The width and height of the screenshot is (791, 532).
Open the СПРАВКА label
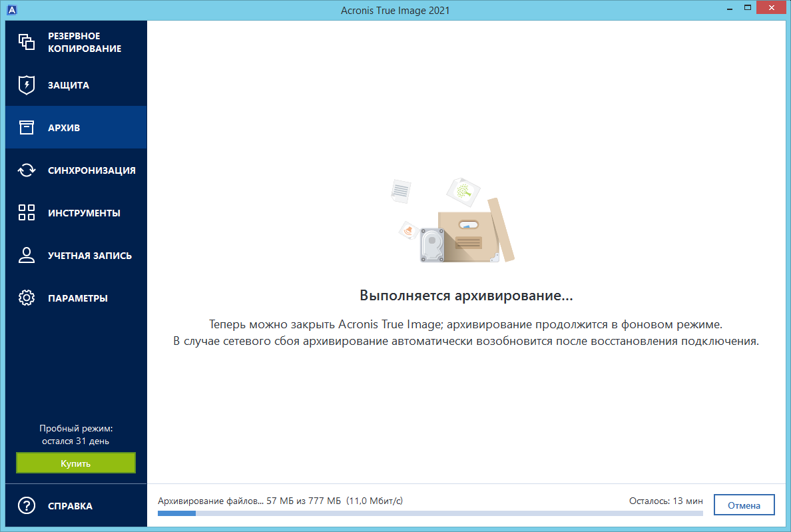(x=70, y=506)
